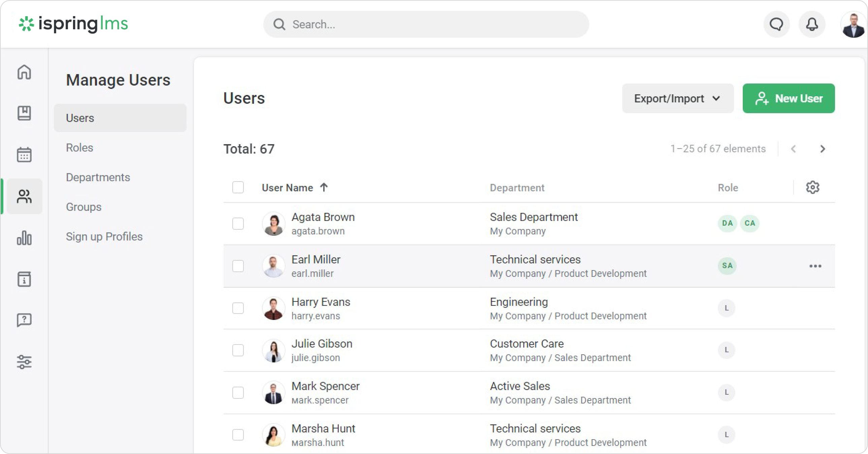The height and width of the screenshot is (454, 868).
Task: Sort by the User Name column header
Action: pos(288,188)
